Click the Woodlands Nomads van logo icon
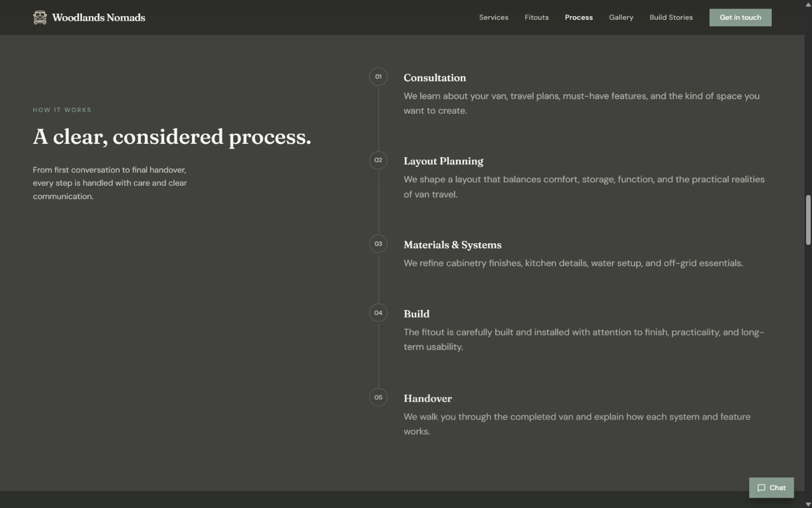 coord(40,17)
